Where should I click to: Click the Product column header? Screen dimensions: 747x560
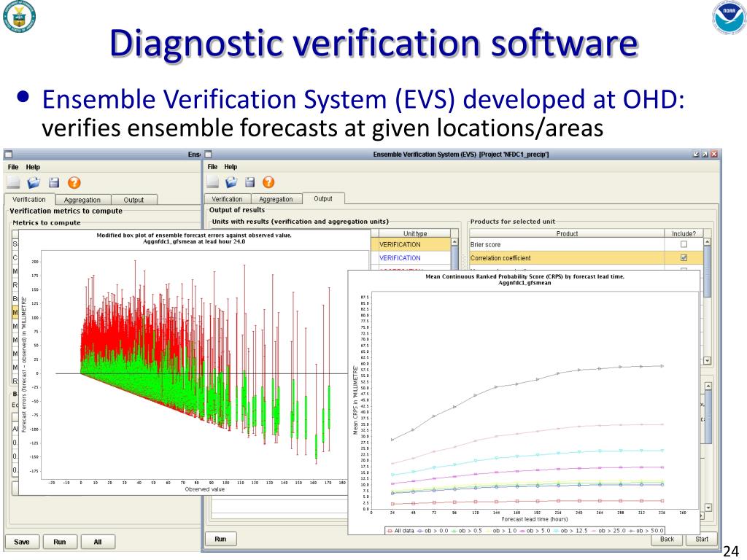pos(567,233)
